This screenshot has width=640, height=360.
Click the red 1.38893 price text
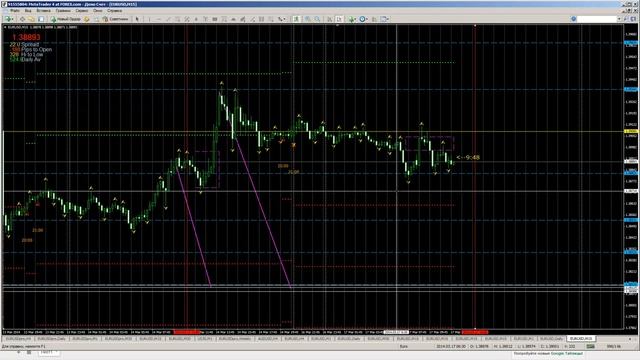click(26, 37)
